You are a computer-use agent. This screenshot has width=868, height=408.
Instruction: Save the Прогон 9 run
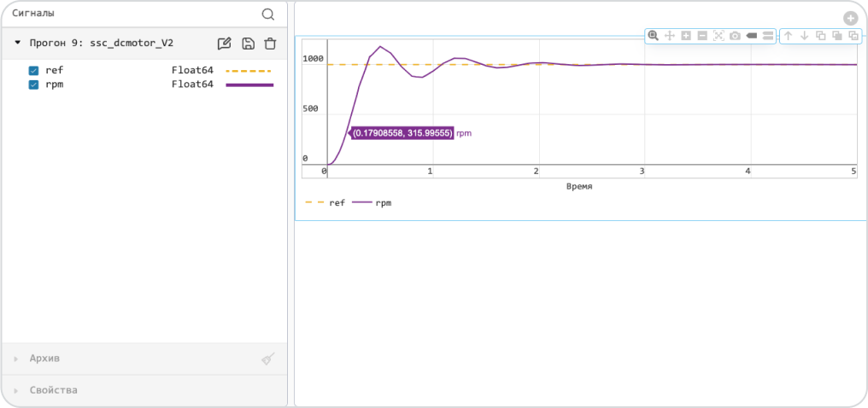pos(249,44)
